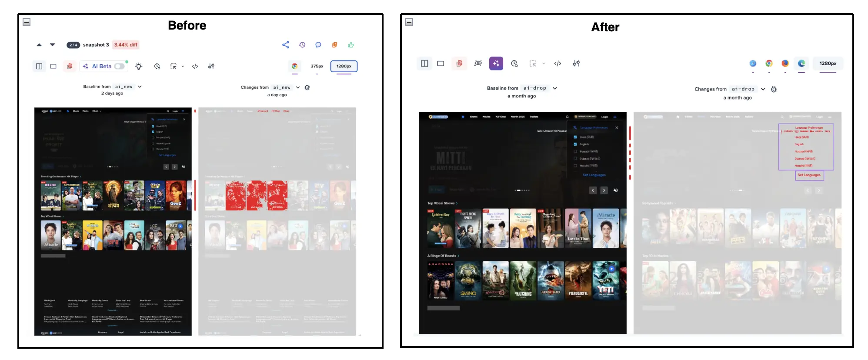The width and height of the screenshot is (868, 360).
Task: Check the Gujarati checkbox in After baseline
Action: coord(575,158)
